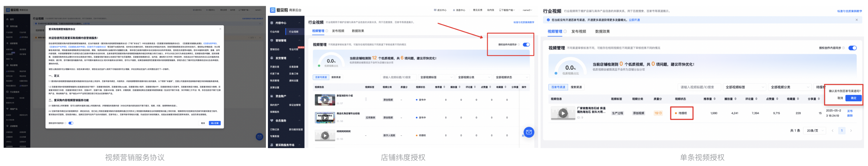
Task: Click 取消 in publish confirmation popup
Action: click(x=840, y=98)
